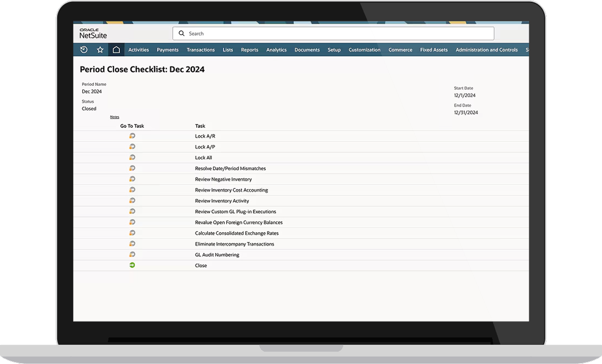Screen dimensions: 602x364
Task: Open the Administration and Controls menu
Action: click(x=486, y=50)
